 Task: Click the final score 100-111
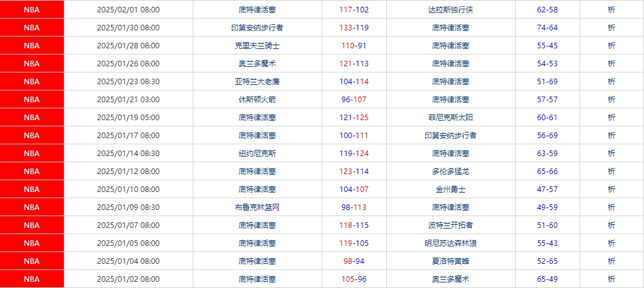tap(354, 136)
